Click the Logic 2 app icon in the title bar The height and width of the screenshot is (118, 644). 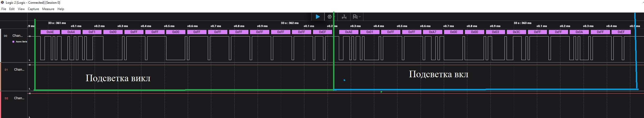[2, 2]
